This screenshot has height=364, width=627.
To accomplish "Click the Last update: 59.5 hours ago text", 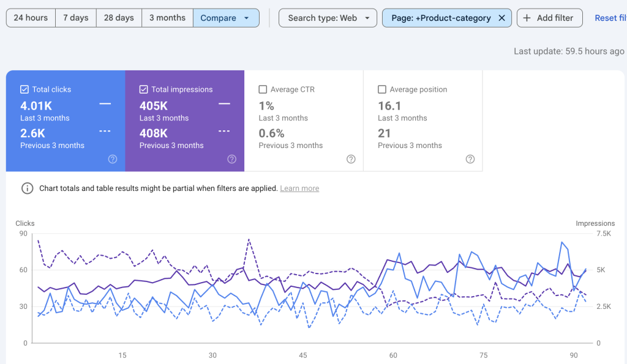I will [569, 51].
